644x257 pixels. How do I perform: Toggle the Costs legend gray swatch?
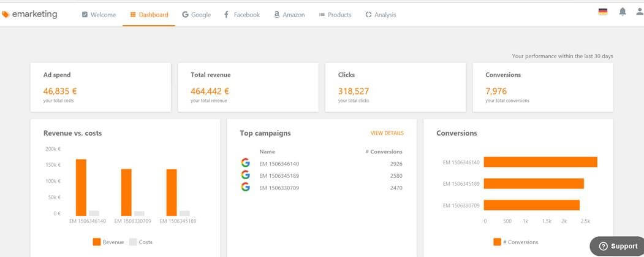coord(133,242)
